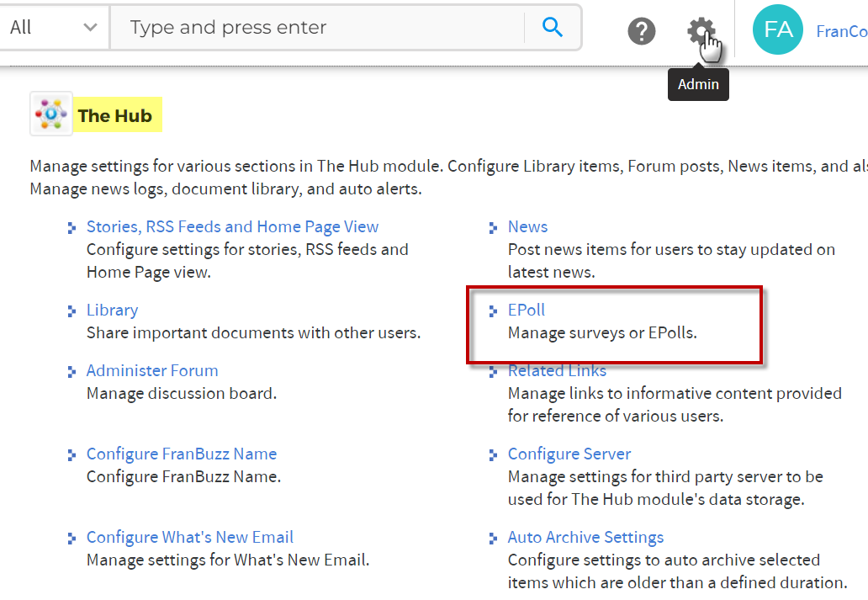868x600 pixels.
Task: Click 'Manage discussion board.' description
Action: tap(182, 393)
